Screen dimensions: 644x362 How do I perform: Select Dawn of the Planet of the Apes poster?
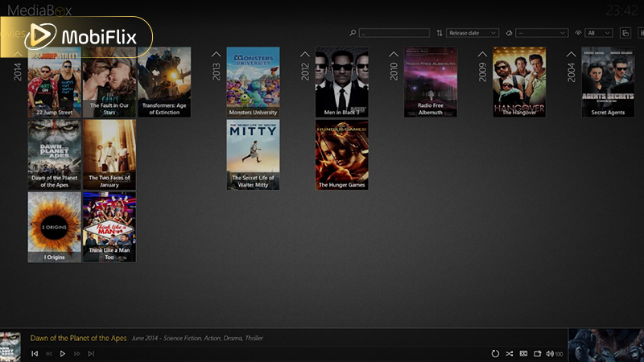point(55,154)
